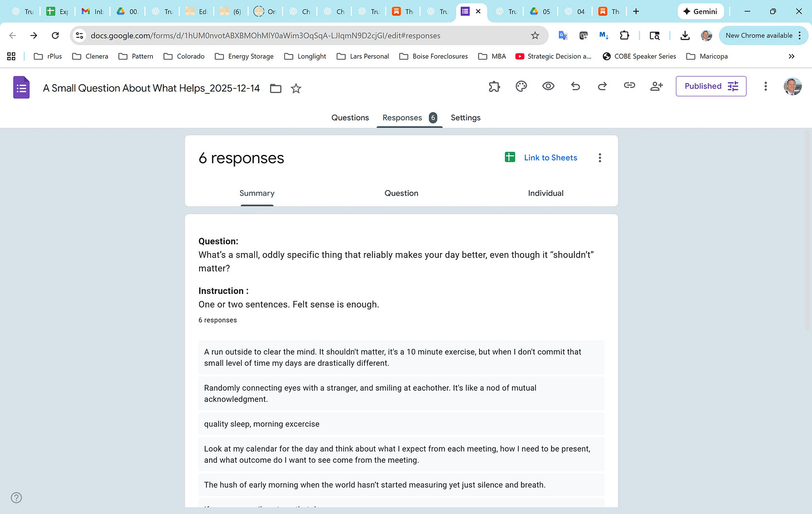The image size is (812, 514).
Task: Open the add-ons puzzle icon
Action: [494, 86]
